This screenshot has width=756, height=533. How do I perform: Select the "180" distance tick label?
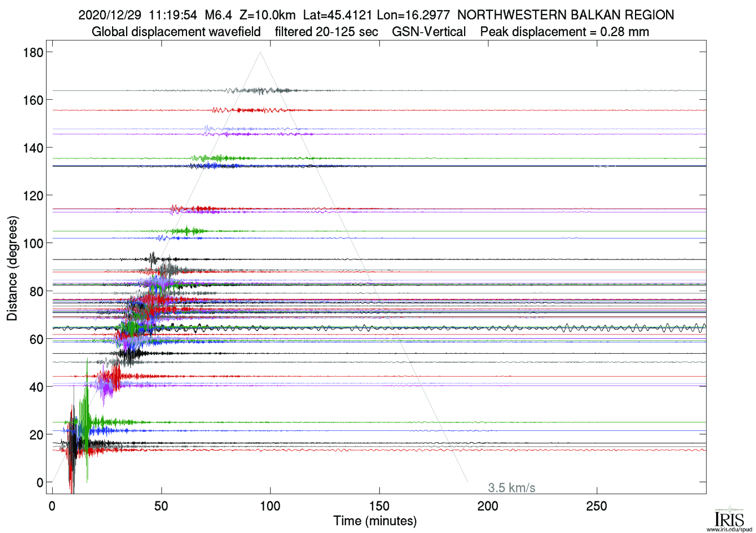(33, 53)
